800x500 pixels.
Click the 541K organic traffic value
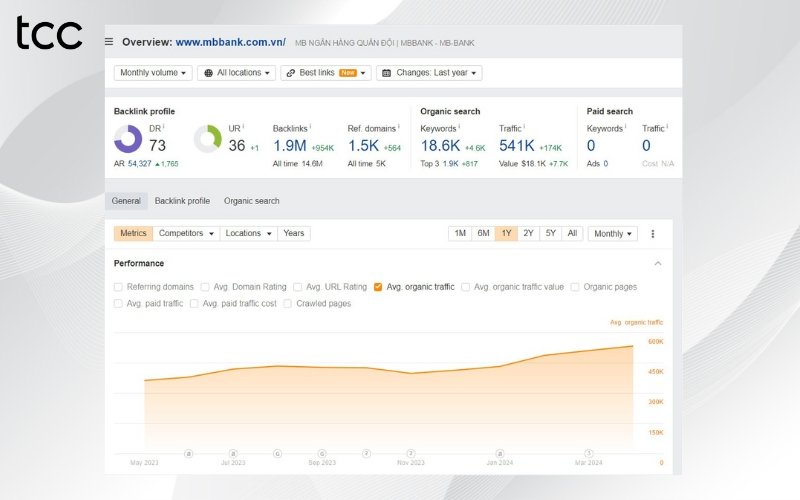517,146
